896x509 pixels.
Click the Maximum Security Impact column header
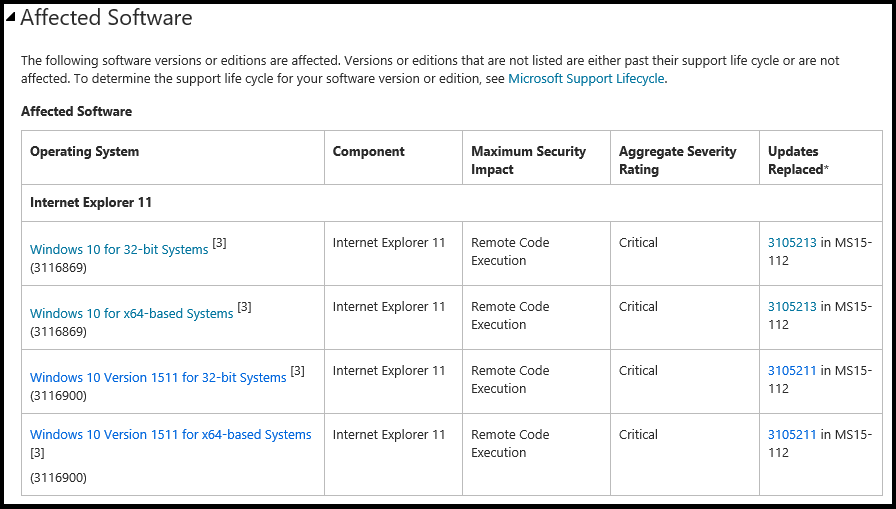point(528,160)
